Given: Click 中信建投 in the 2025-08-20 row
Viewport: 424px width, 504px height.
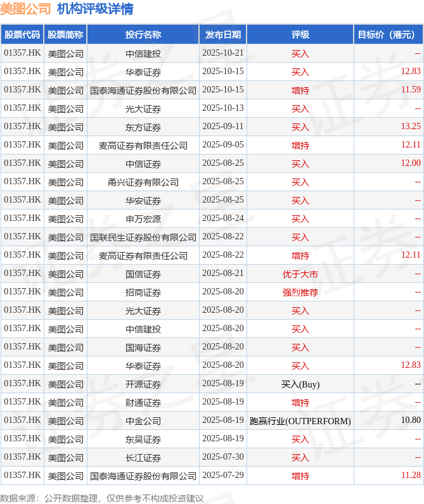Looking at the screenshot, I should 143,328.
